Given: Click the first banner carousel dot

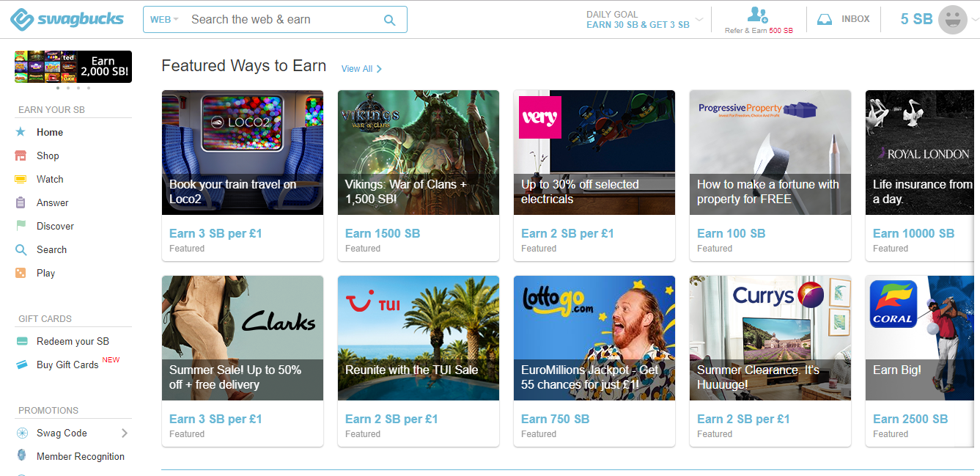Looking at the screenshot, I should 58,88.
